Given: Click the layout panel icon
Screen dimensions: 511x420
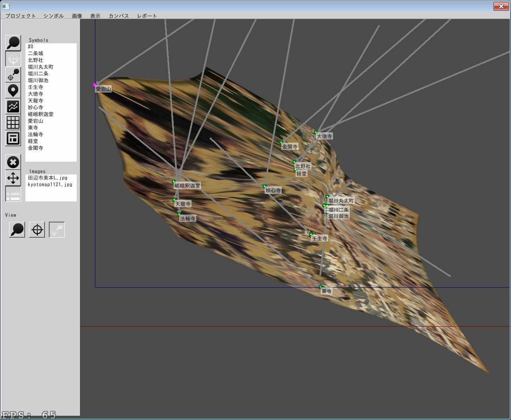Looking at the screenshot, I should [13, 138].
